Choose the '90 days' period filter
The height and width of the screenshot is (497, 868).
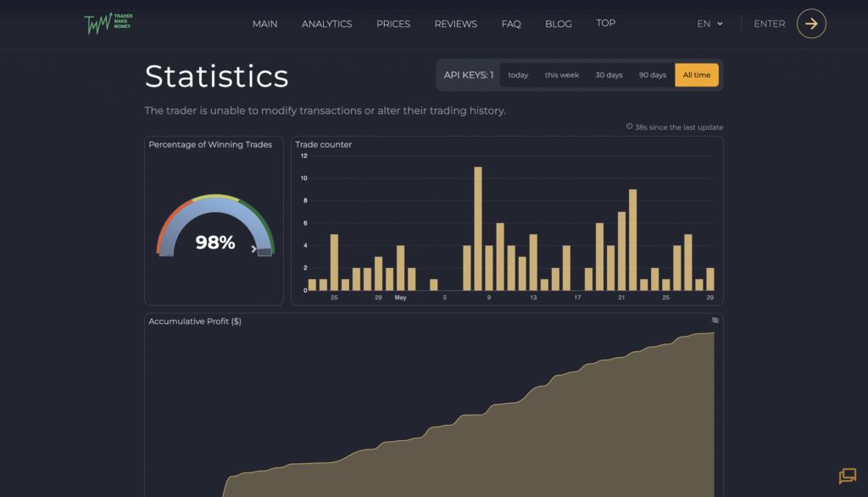click(x=653, y=75)
